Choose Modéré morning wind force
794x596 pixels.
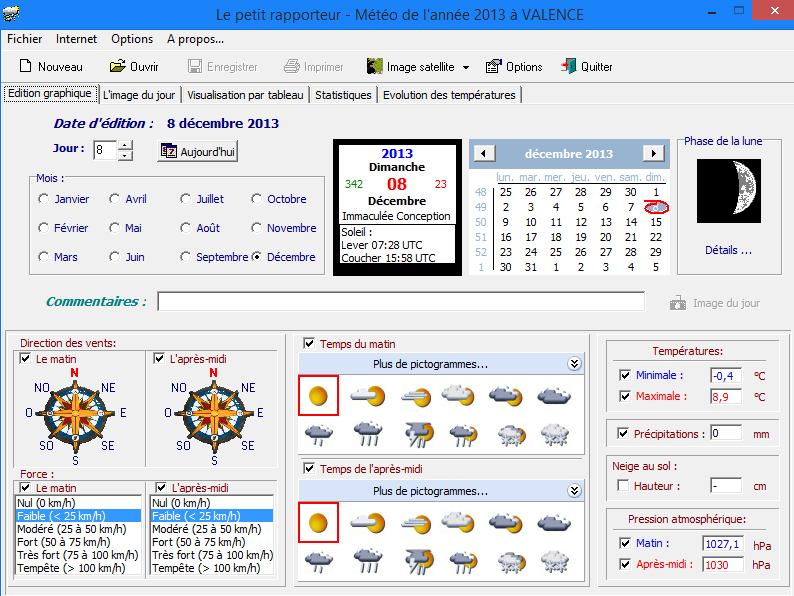78,529
